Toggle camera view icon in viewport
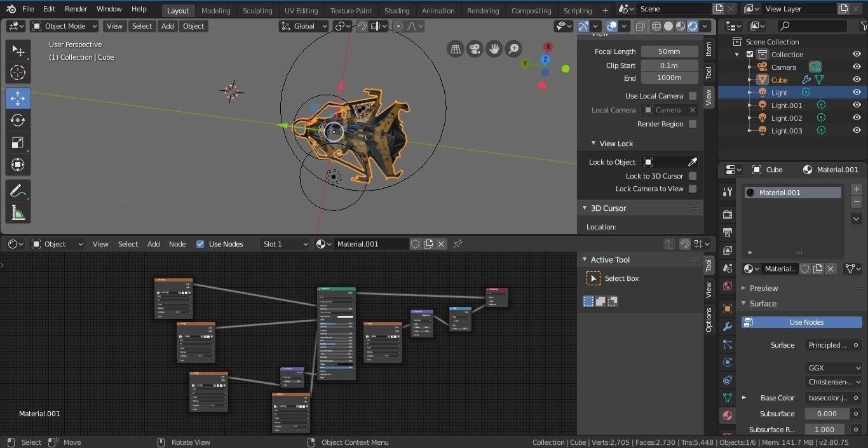This screenshot has width=868, height=448. click(x=475, y=49)
